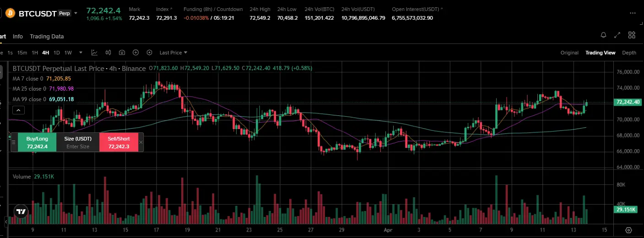Switch to the Info tab
The width and height of the screenshot is (644, 238).
(18, 37)
